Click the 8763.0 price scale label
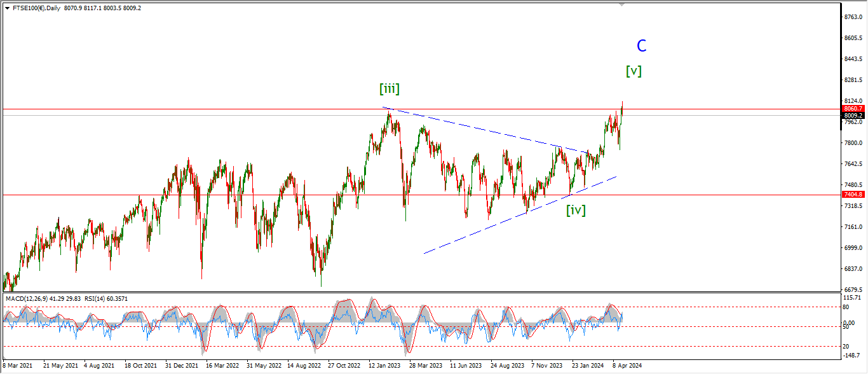 tap(853, 17)
